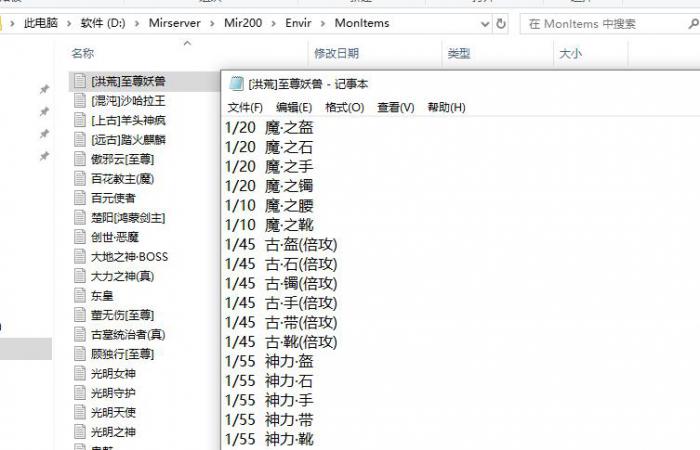Click the refresh button beside the address bar

pos(501,23)
